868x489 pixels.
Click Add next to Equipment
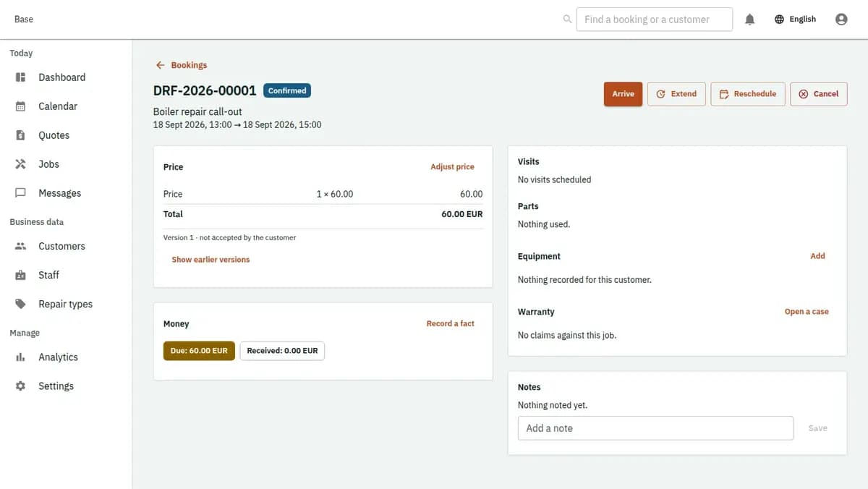tap(817, 256)
